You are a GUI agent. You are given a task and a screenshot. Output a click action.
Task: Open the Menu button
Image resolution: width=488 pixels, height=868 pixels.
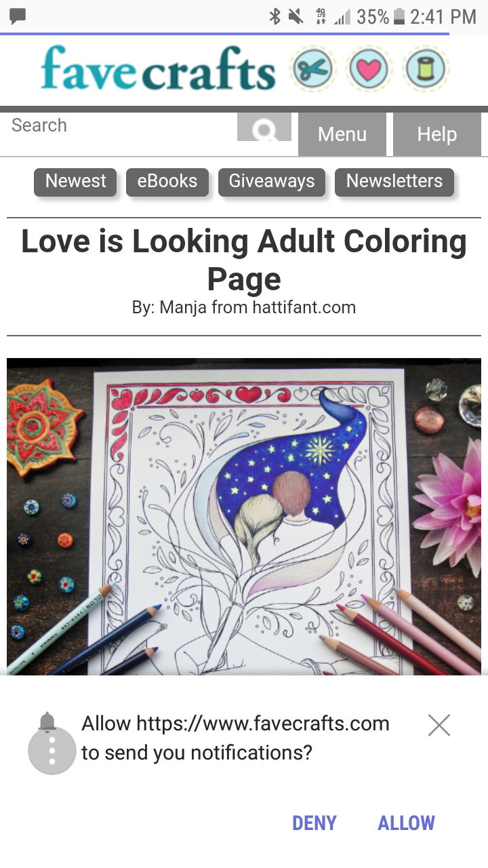pos(342,134)
